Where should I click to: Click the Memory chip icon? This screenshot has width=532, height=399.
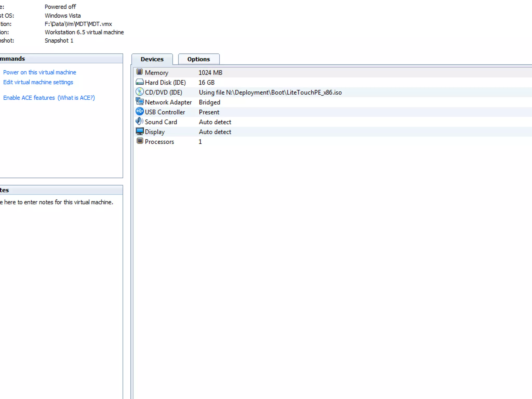(x=139, y=72)
